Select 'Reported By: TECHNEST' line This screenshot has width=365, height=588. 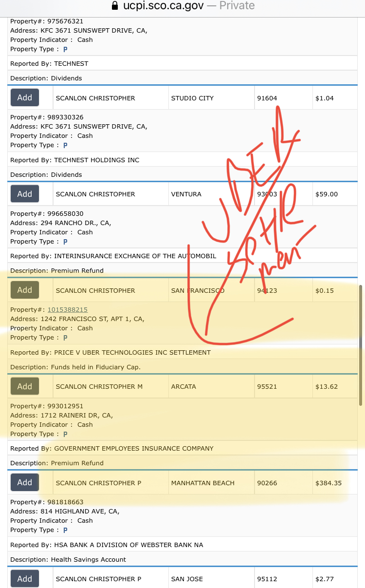pos(49,64)
